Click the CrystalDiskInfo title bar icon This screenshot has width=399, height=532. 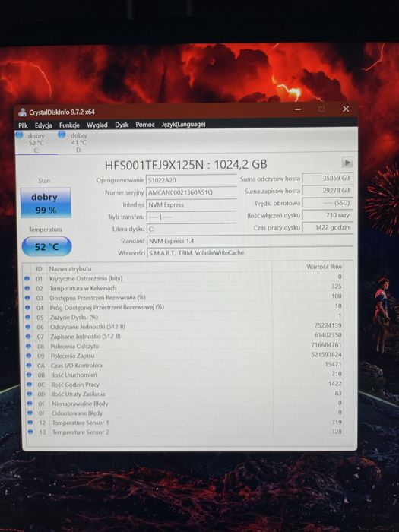point(22,112)
